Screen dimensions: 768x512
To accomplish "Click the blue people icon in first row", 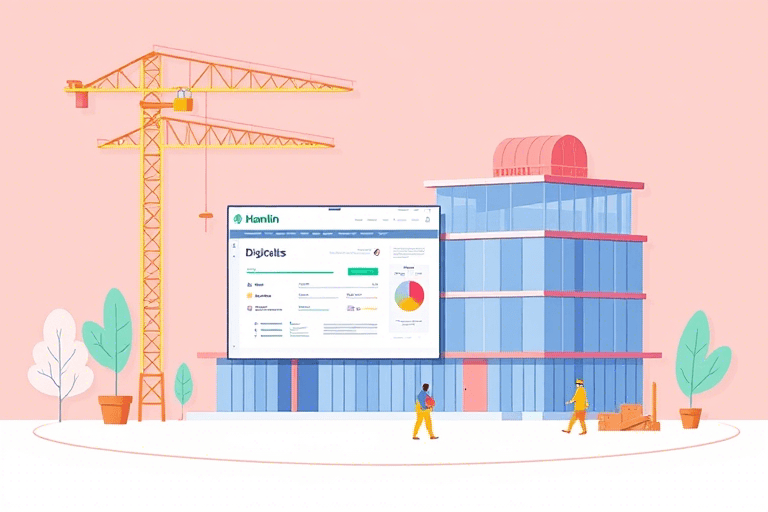I will click(x=248, y=284).
